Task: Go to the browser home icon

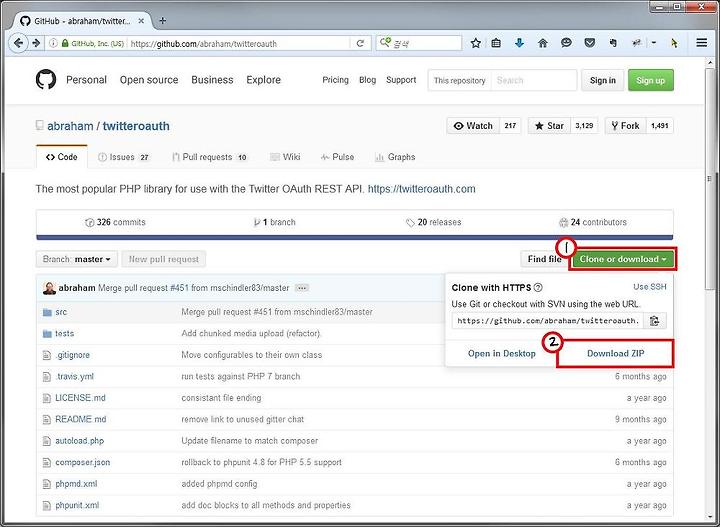Action: tap(543, 43)
